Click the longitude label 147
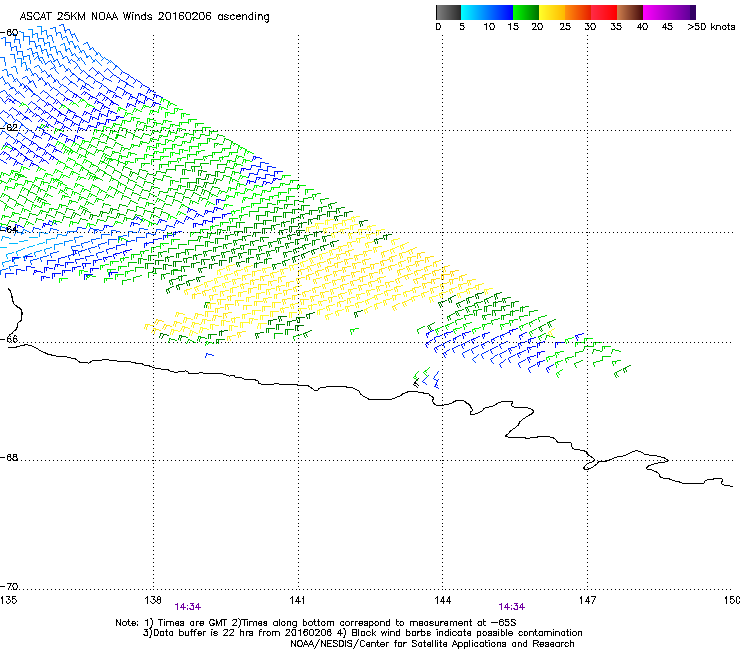This screenshot has width=740, height=650. tap(587, 600)
